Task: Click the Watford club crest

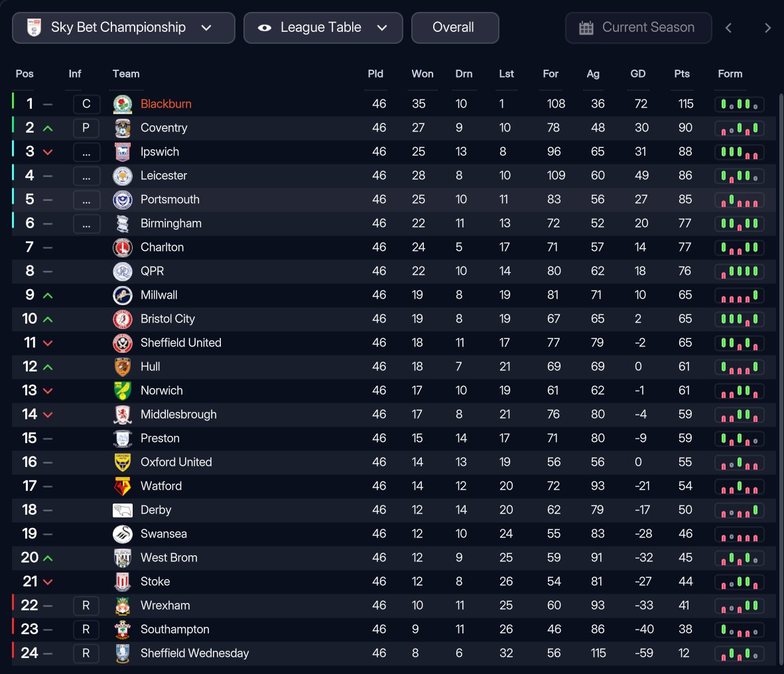Action: 123,486
